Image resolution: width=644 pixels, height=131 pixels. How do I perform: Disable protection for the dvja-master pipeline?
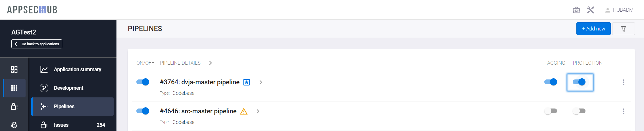point(579,82)
